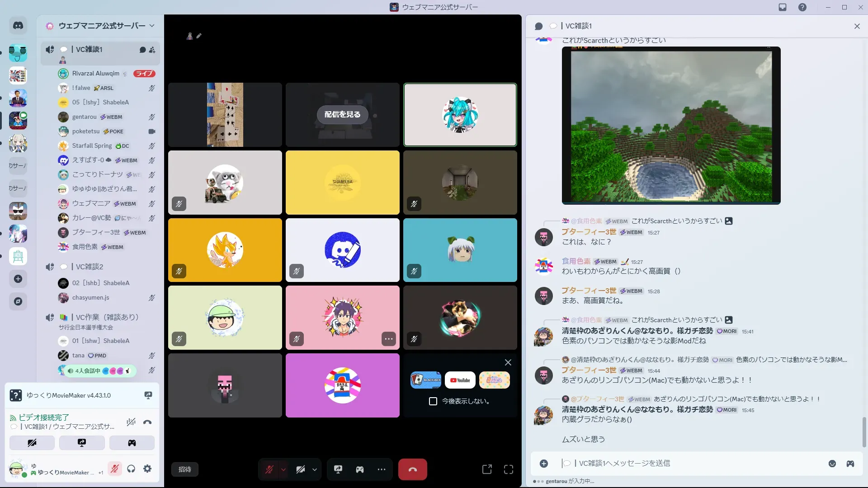868x488 pixels.
Task: Open the activities game controller in call bar
Action: (360, 469)
